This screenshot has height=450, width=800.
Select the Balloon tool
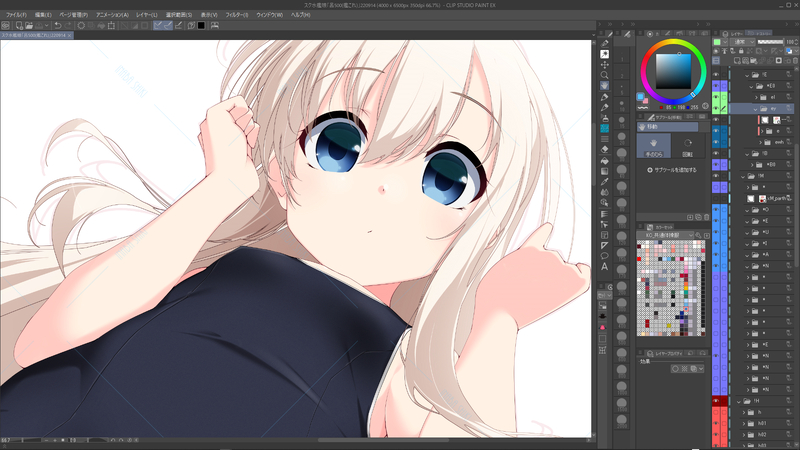click(605, 256)
